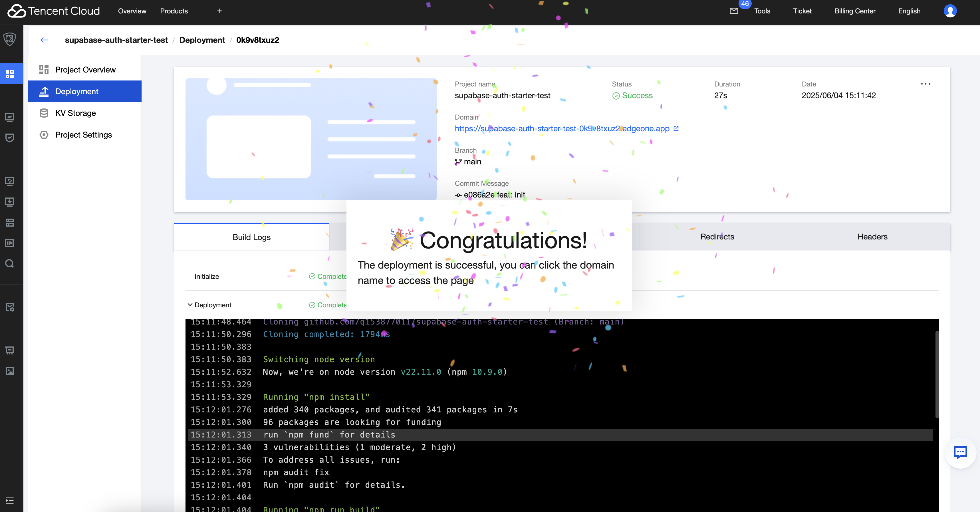Image resolution: width=980 pixels, height=512 pixels.
Task: Open the Products menu
Action: (x=174, y=11)
